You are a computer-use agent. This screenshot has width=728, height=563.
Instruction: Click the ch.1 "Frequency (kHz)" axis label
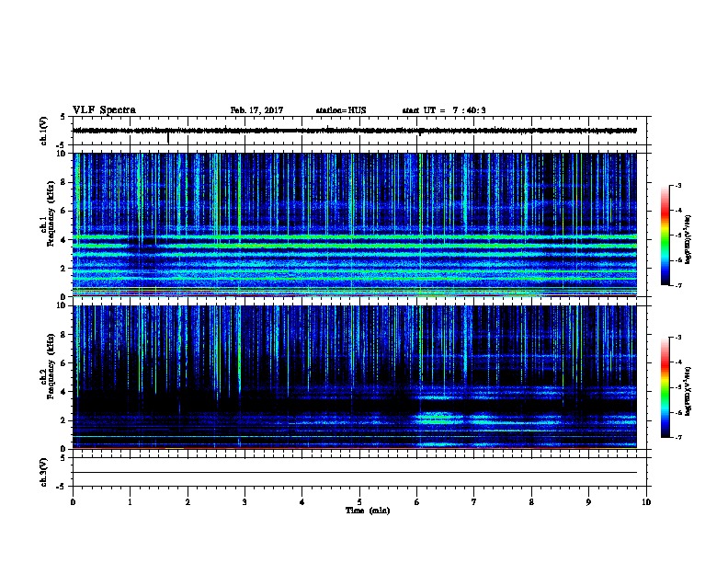click(51, 213)
